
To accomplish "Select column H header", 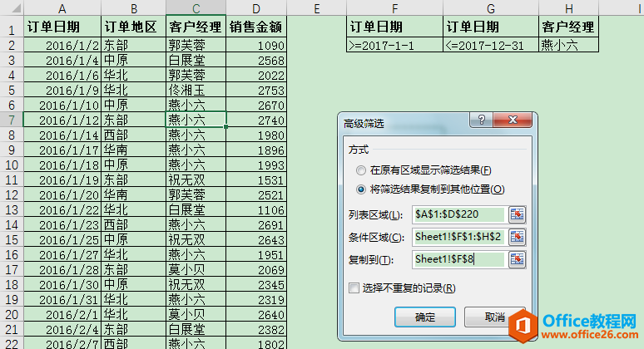I will [x=569, y=7].
